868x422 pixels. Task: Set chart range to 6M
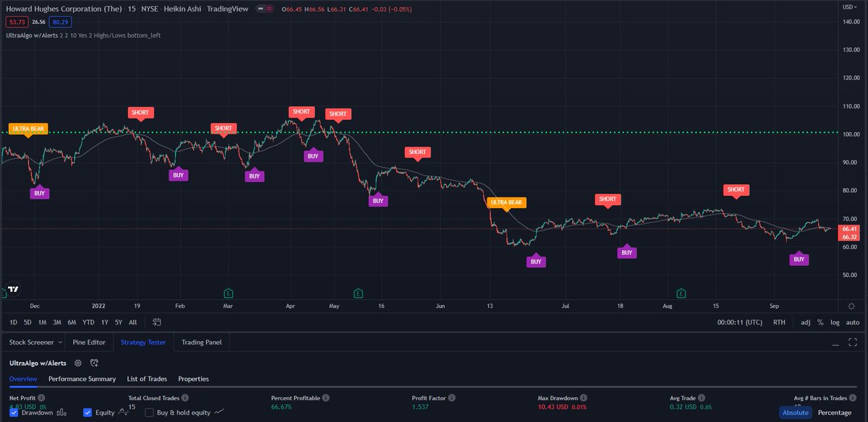click(x=72, y=322)
